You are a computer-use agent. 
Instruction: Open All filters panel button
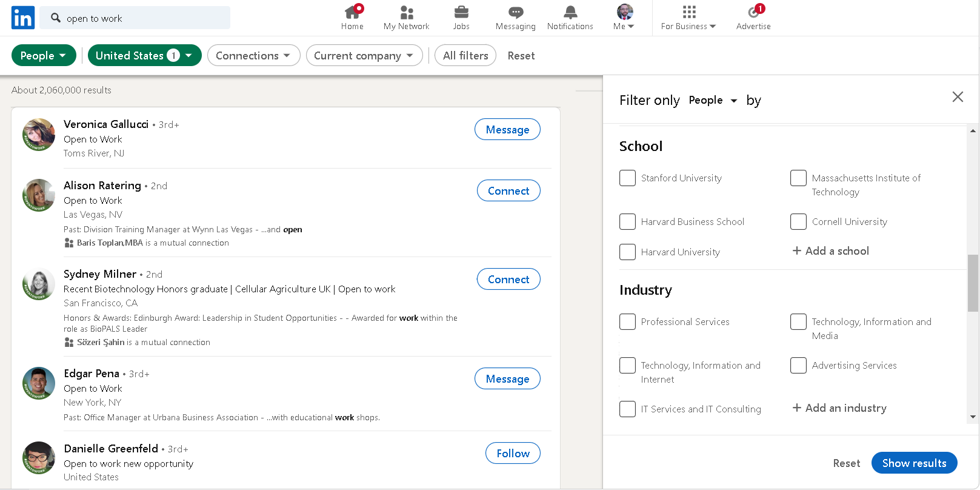pos(465,56)
